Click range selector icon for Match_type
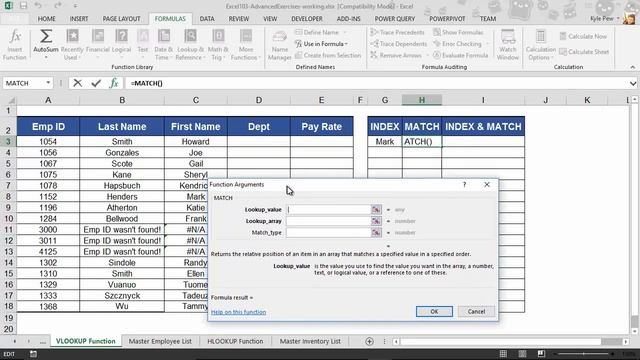Viewport: 640px width, 360px height. (376, 232)
